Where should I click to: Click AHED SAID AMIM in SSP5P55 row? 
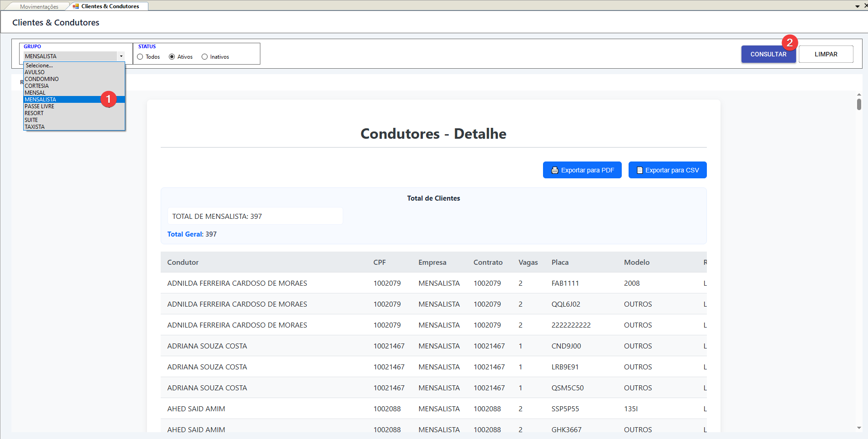click(196, 409)
